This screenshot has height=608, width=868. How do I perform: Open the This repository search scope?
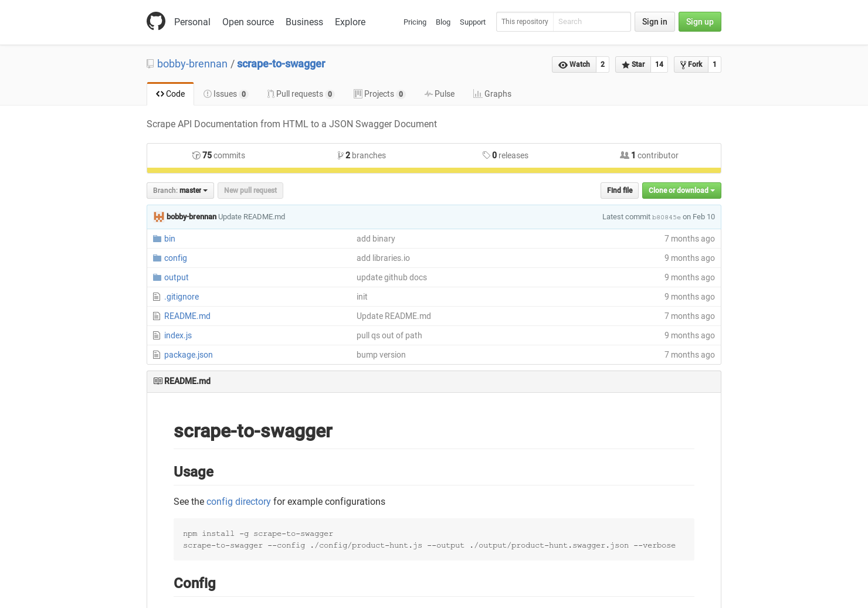[525, 22]
